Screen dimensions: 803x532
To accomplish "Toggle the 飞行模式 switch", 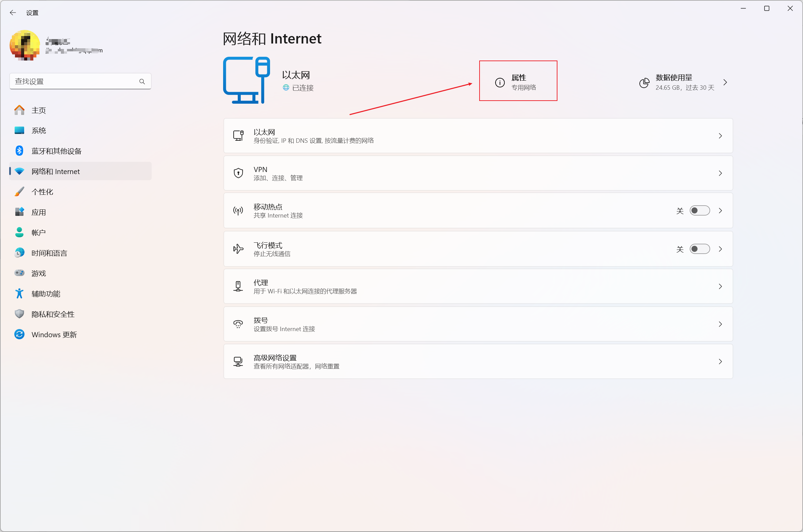I will point(700,249).
